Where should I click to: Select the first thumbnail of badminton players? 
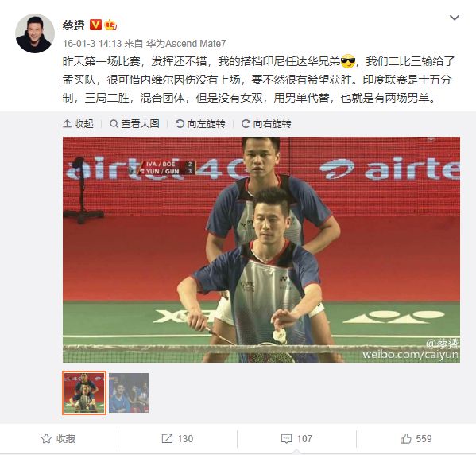tap(84, 393)
